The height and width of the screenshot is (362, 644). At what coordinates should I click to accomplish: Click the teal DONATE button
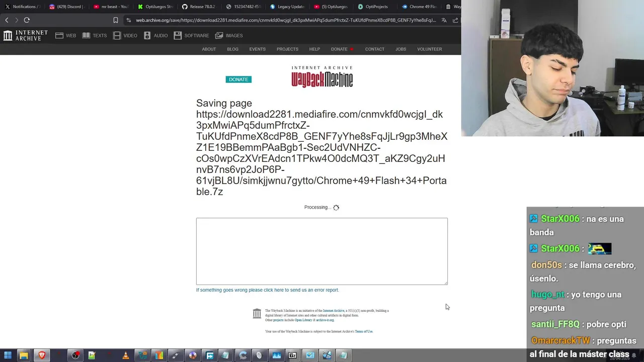click(x=238, y=79)
